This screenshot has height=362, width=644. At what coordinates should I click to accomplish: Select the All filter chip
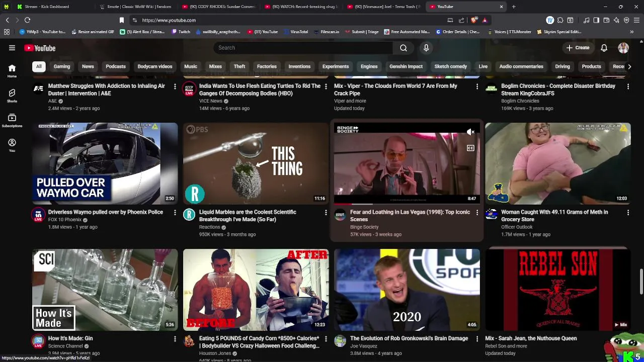click(x=39, y=66)
